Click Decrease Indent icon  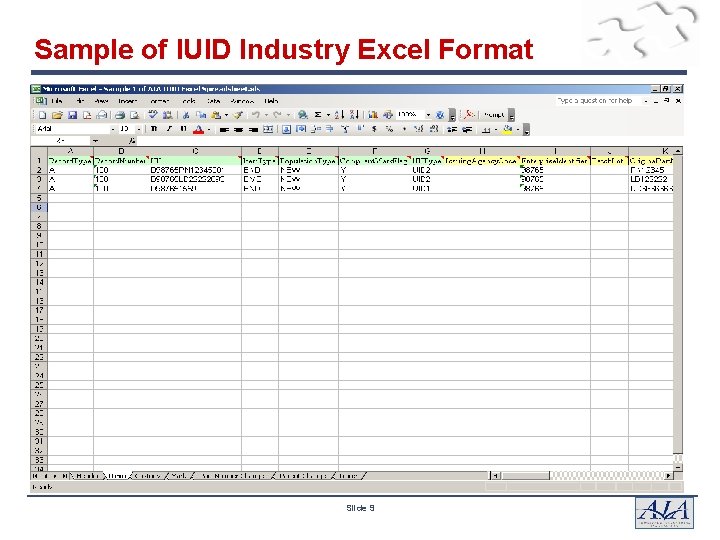452,130
